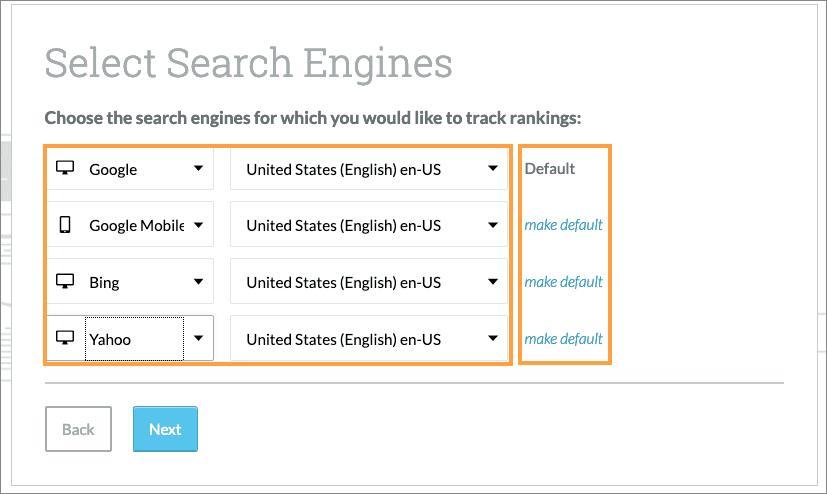Screen dimensions: 827x494
Task: Open the locale dropdown in the Google row
Action: pyautogui.click(x=368, y=169)
